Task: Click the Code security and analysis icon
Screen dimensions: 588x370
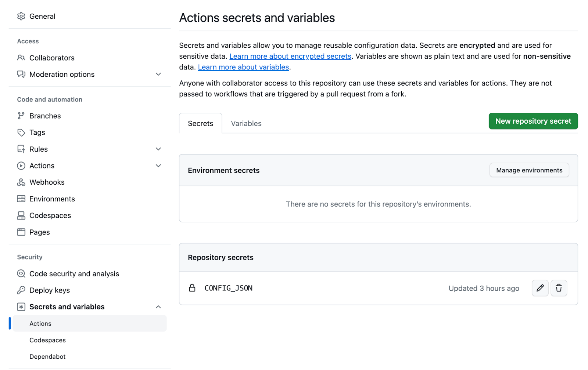Action: (x=21, y=274)
